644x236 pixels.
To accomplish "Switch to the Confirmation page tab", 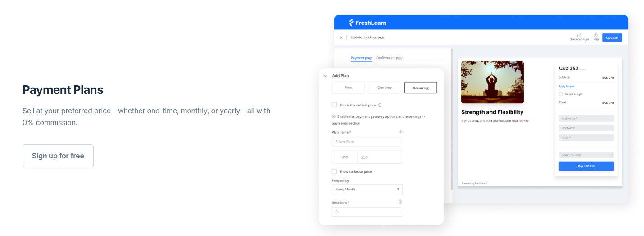I will (x=390, y=58).
